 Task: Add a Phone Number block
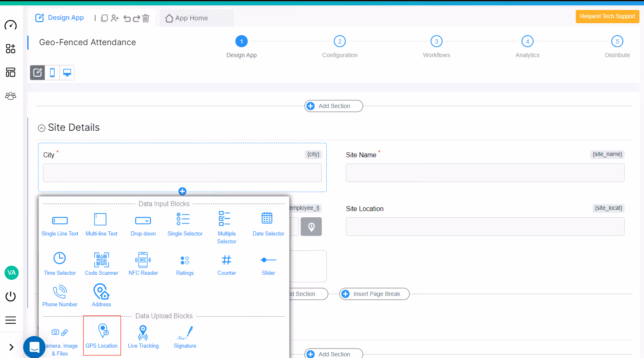pos(60,295)
